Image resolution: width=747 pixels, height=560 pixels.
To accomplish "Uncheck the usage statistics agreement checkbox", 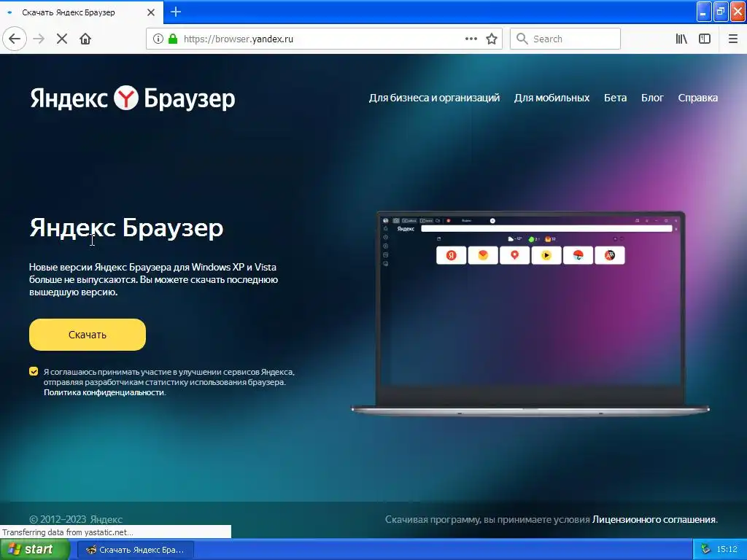I will [34, 371].
